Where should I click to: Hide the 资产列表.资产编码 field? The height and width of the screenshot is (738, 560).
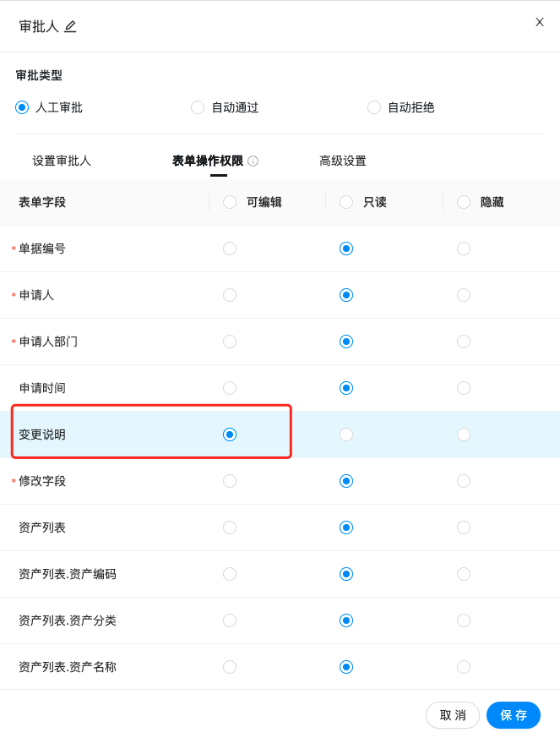464,574
